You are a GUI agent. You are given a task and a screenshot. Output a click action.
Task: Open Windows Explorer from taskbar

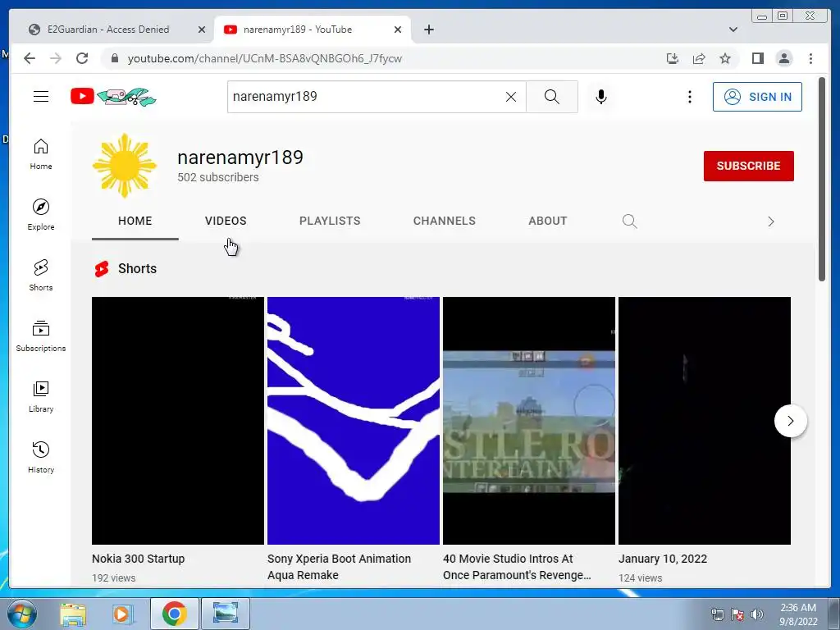pos(73,614)
